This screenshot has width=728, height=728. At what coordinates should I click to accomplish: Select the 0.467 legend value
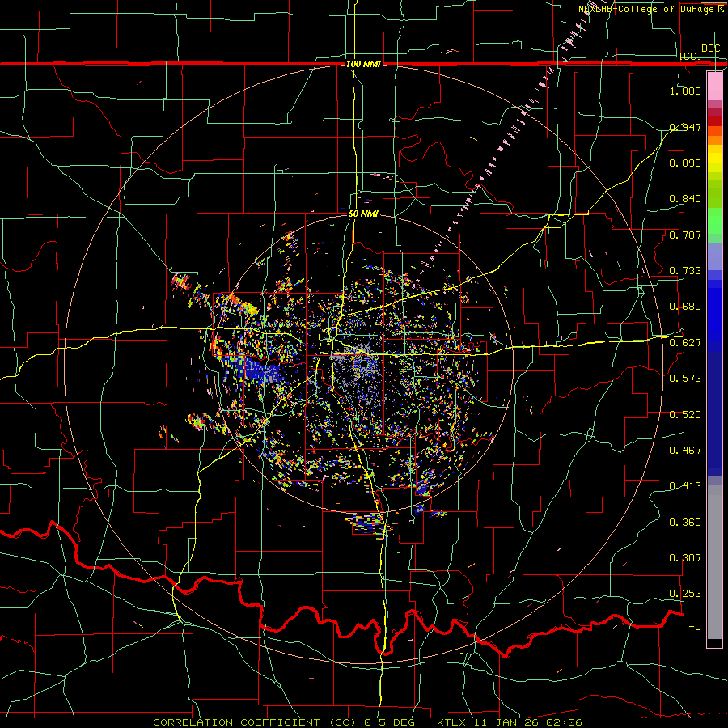click(x=685, y=451)
